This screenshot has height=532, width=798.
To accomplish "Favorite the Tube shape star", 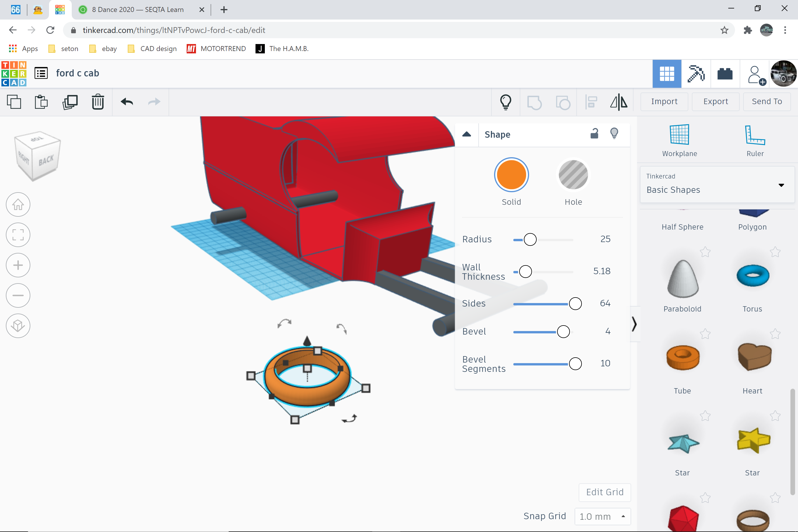I will (705, 334).
